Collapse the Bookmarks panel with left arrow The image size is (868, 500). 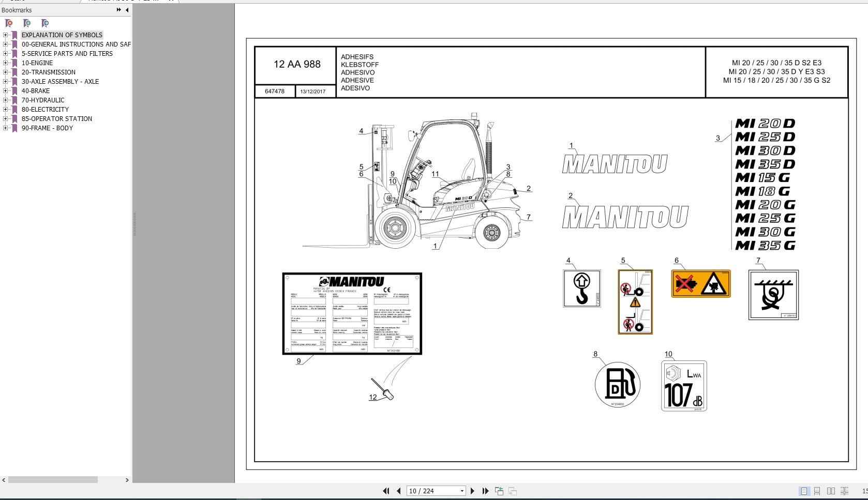click(127, 10)
